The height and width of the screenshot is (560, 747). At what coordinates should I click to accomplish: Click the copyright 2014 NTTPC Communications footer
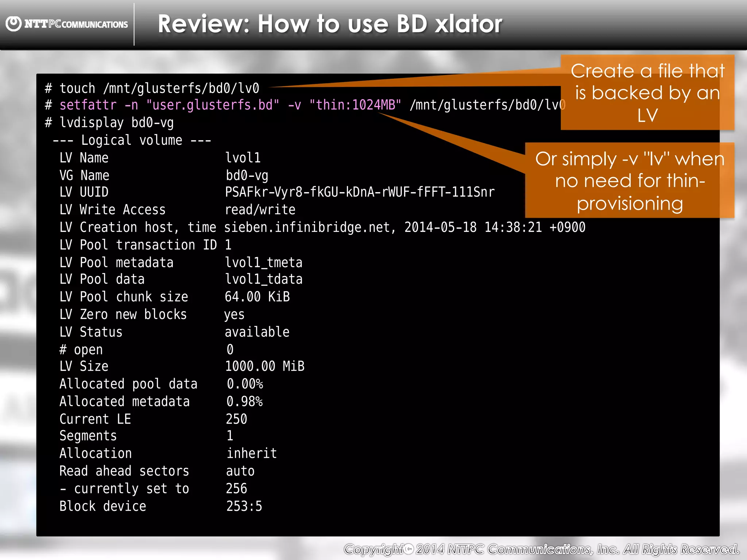tap(542, 549)
